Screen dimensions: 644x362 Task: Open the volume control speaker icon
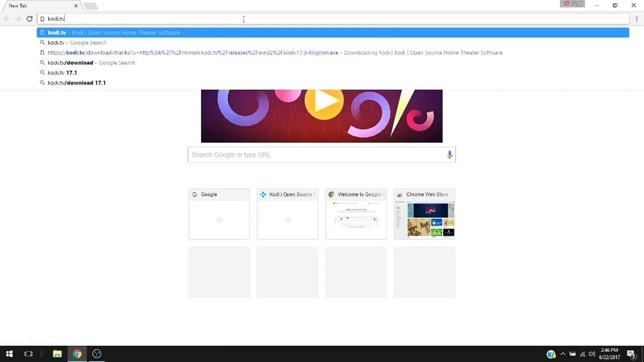592,354
